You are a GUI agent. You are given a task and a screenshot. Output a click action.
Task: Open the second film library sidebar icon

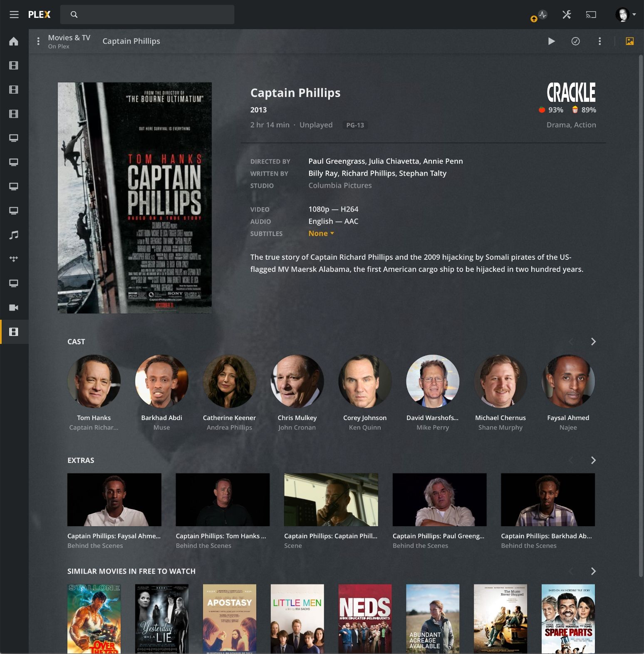coord(14,90)
